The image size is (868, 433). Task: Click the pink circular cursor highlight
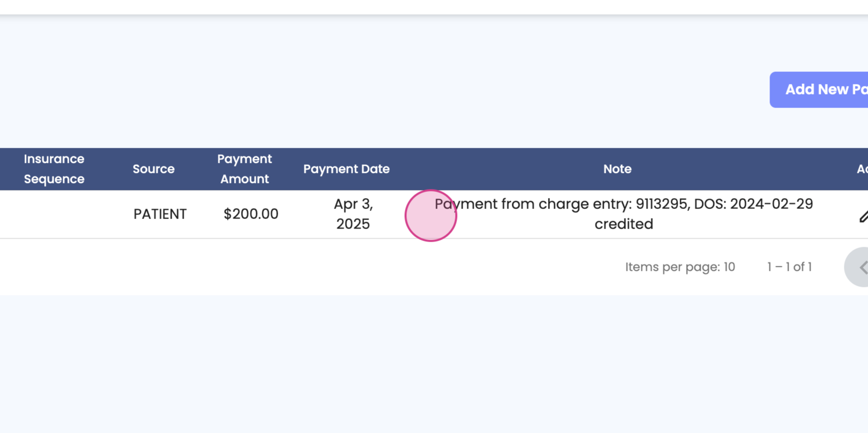tap(430, 215)
